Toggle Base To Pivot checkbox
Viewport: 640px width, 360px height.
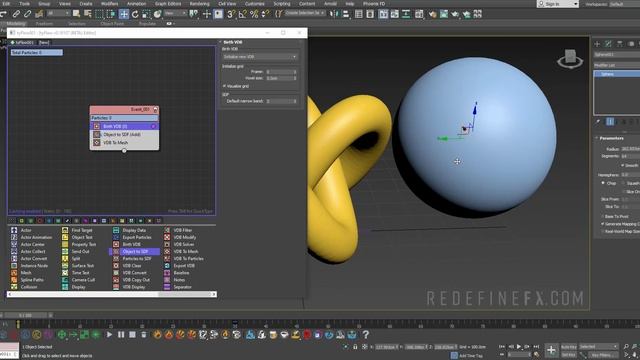(x=603, y=216)
